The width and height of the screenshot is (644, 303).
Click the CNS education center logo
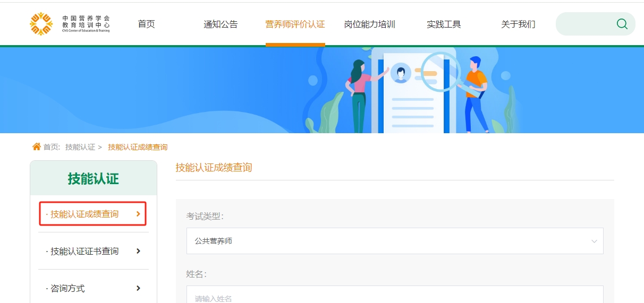click(x=70, y=24)
